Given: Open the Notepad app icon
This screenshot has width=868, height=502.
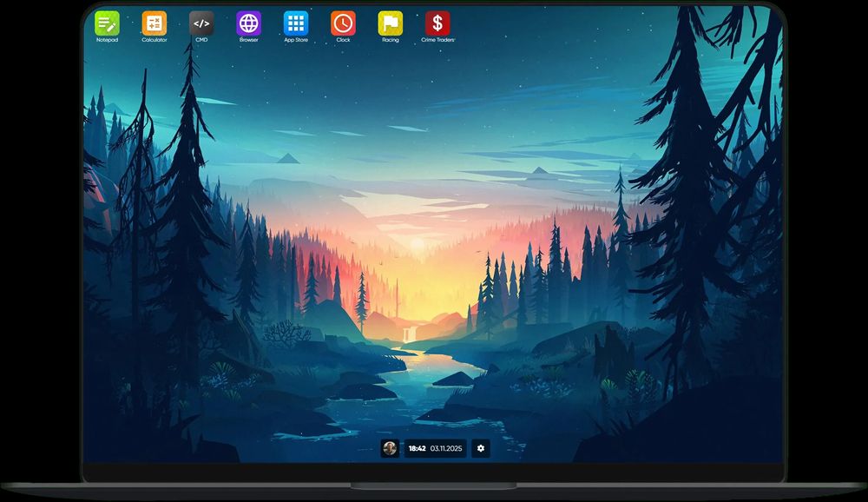Looking at the screenshot, I should (107, 23).
